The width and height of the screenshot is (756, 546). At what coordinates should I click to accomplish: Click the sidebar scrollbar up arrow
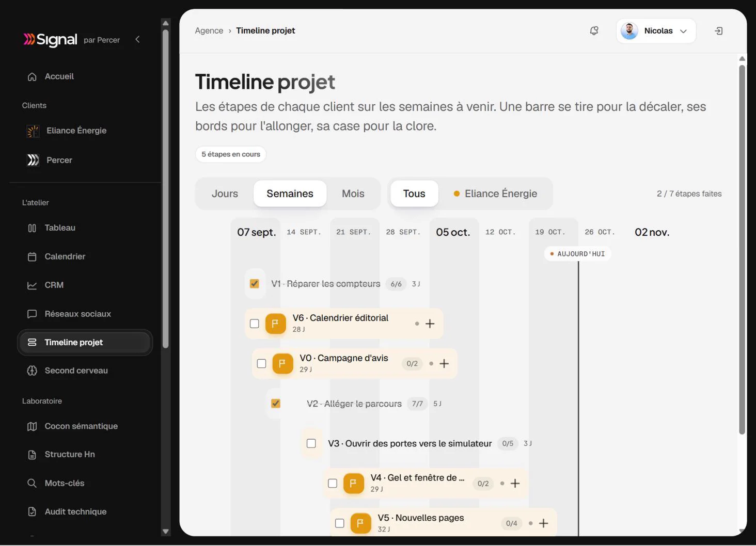(x=166, y=23)
